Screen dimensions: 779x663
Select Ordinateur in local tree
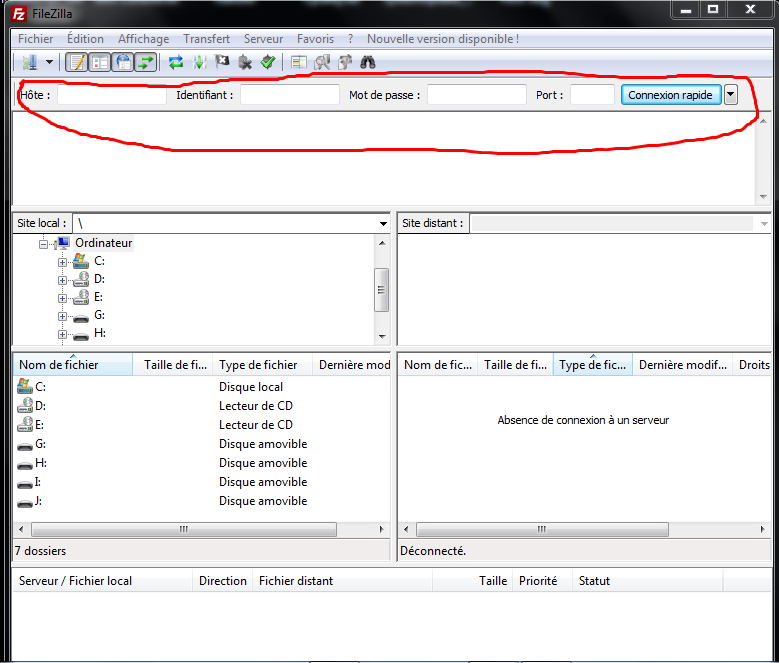point(103,243)
